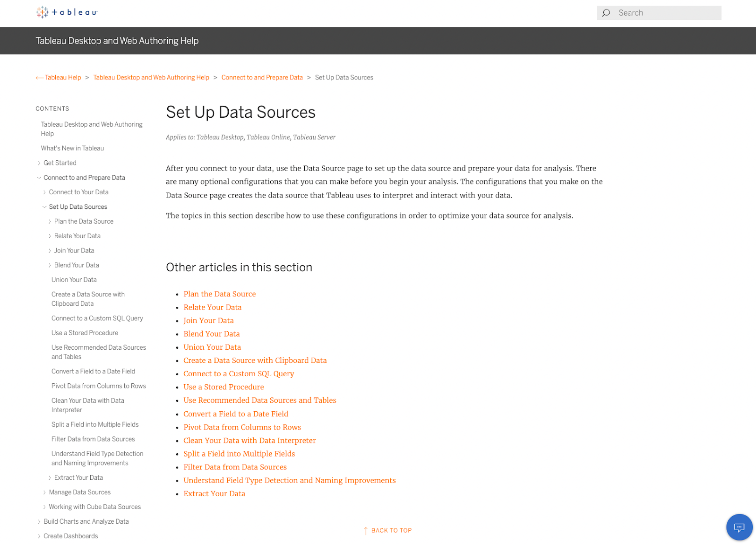
Task: Open Use a Stored Procedure sidebar item
Action: 85,333
